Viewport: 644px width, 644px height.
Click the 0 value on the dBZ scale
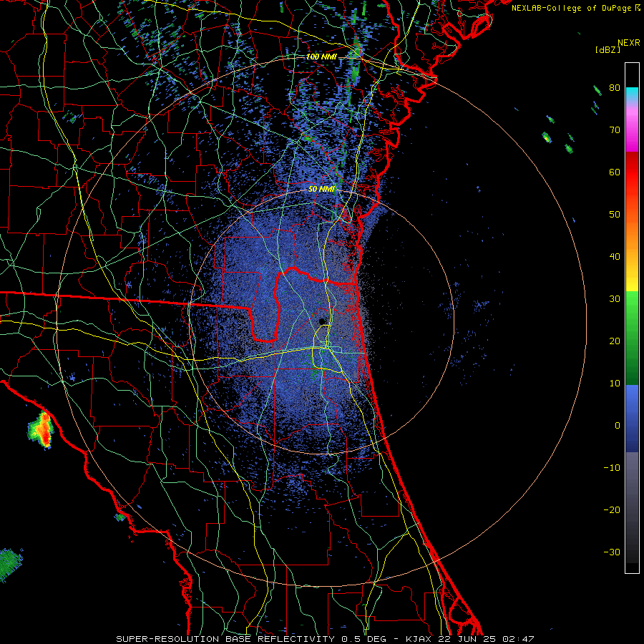tap(617, 426)
